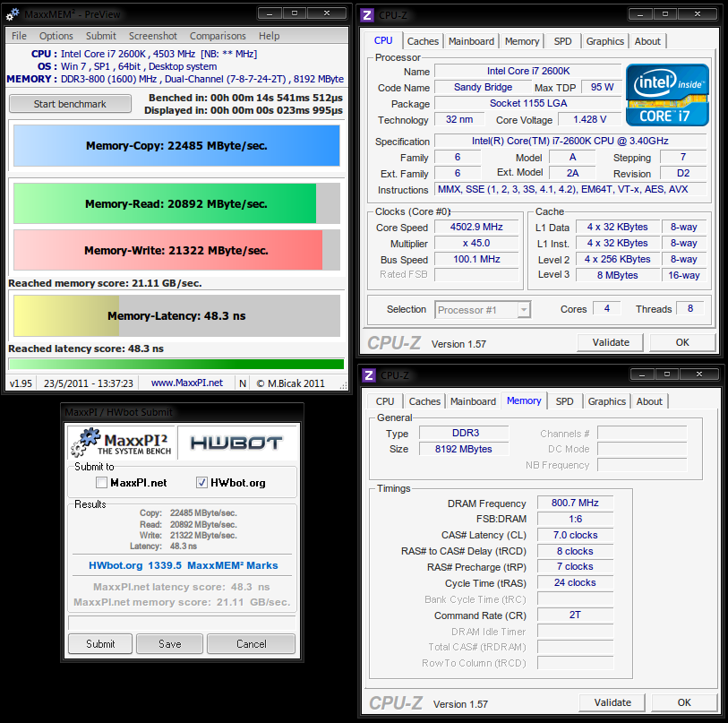Switch to About tab in top CPU-Z window

647,41
